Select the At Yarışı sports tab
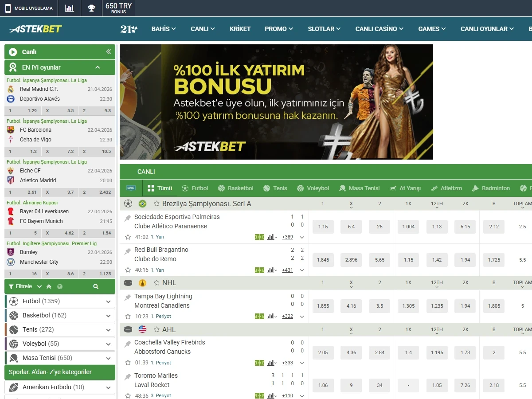The height and width of the screenshot is (399, 532). [405, 188]
